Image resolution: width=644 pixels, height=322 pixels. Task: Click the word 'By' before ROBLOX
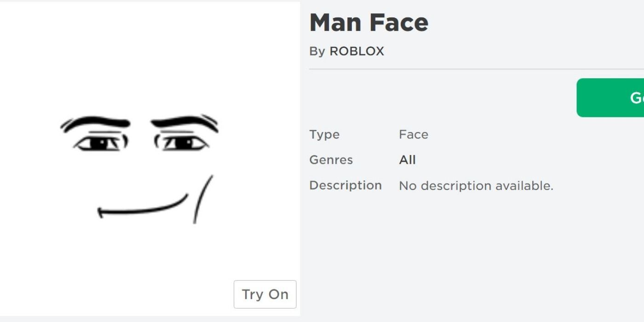pos(317,52)
